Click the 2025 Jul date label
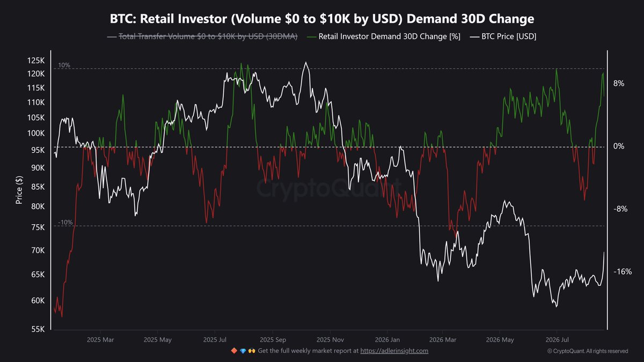Screen dimensions: 644x362 click(x=215, y=339)
